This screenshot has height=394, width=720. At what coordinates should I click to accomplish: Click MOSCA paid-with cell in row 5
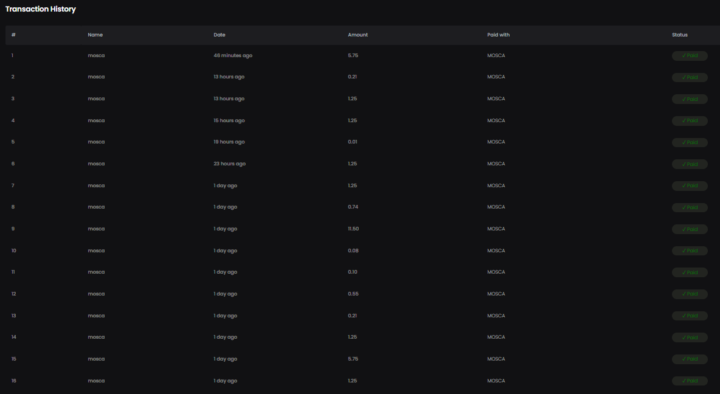pyautogui.click(x=496, y=142)
